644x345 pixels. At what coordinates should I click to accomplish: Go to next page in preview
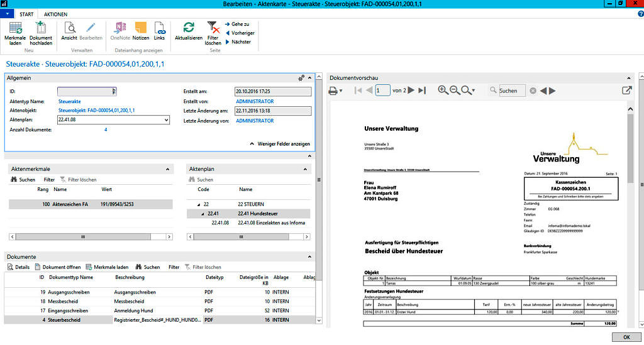pyautogui.click(x=411, y=90)
